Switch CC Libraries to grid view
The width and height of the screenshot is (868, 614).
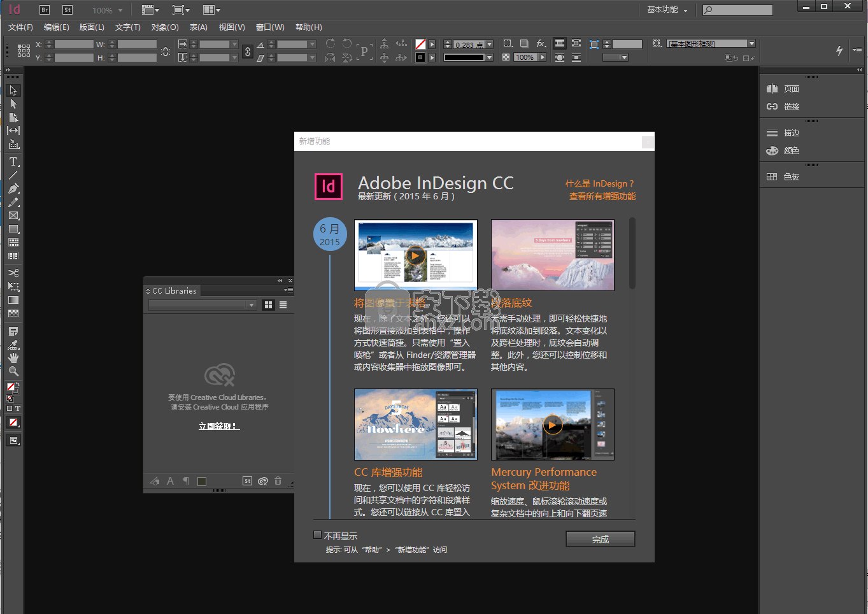[269, 305]
